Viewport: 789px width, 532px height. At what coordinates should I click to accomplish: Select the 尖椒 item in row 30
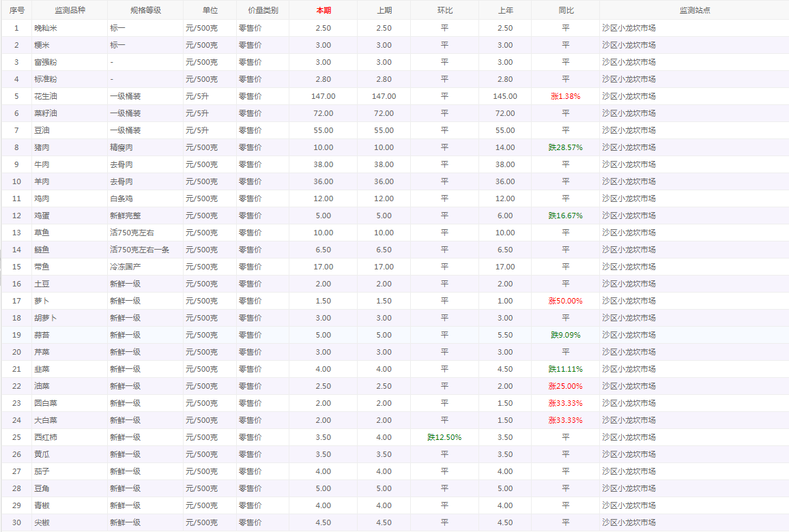pos(42,522)
